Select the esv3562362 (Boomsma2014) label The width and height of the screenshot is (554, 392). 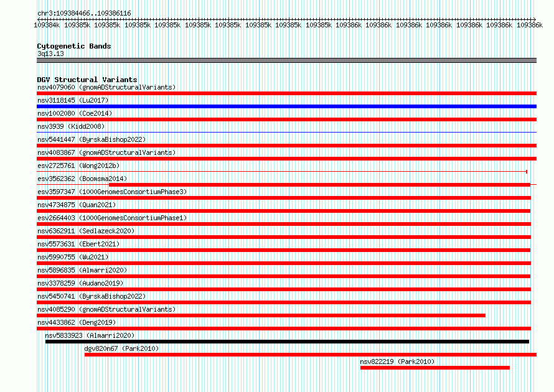tap(82, 179)
